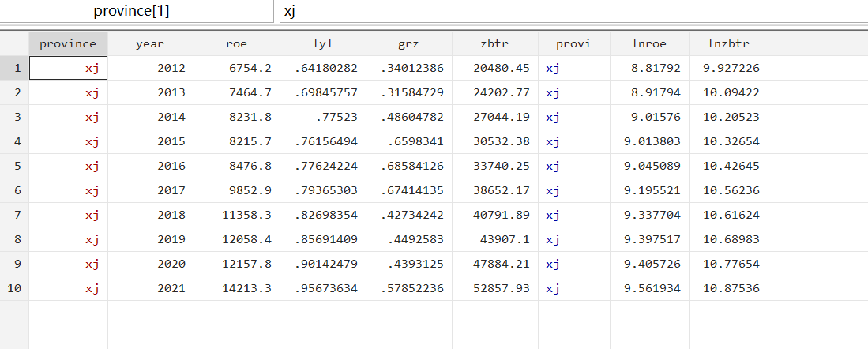Select the grz column header
This screenshot has width=868, height=349.
pyautogui.click(x=409, y=43)
